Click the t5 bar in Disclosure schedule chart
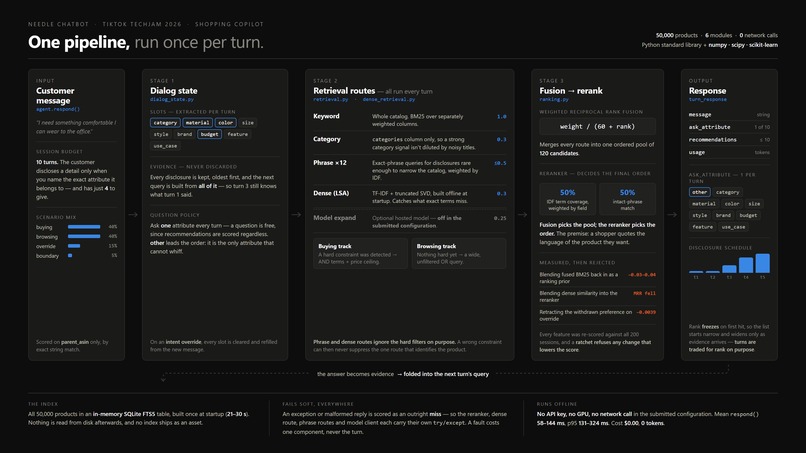Screen dimensions: 806x453 pos(762,263)
